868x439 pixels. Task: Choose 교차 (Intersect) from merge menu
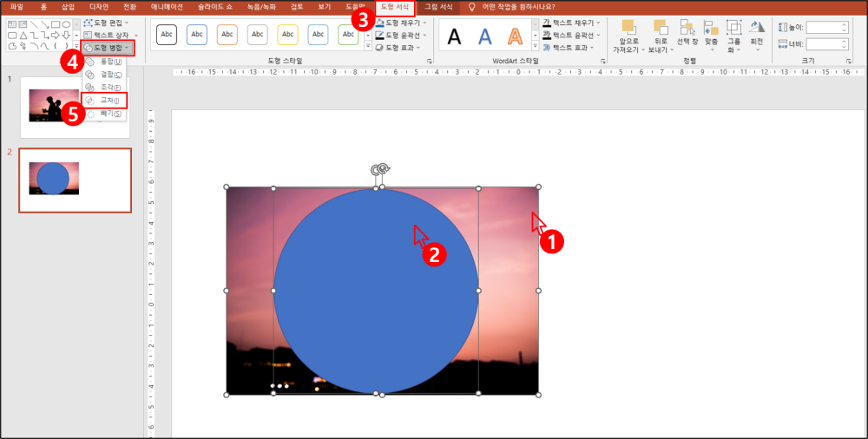[104, 100]
